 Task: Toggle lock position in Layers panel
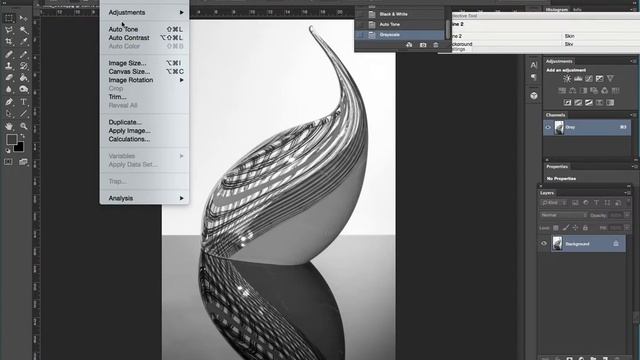pyautogui.click(x=576, y=228)
